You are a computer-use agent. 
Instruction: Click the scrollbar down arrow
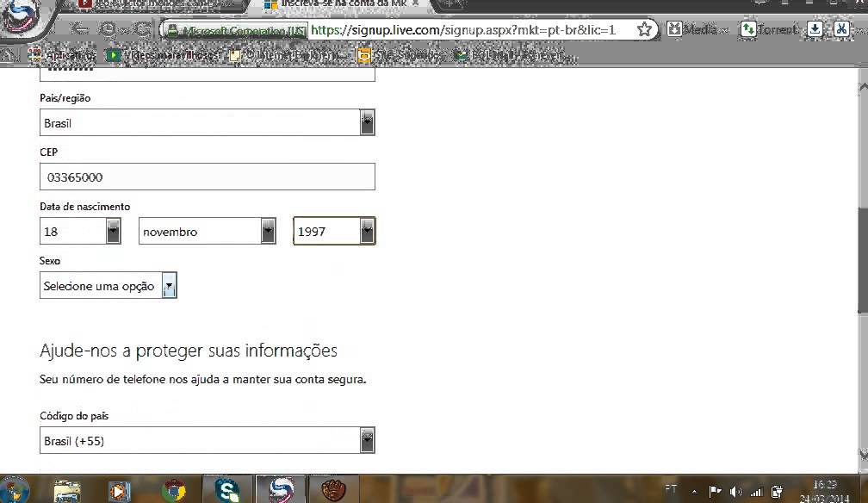point(863,454)
